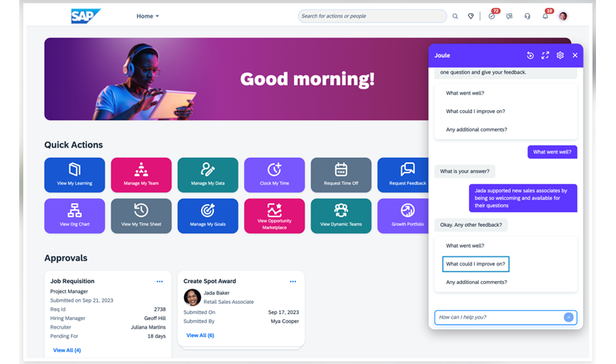This screenshot has height=364, width=616.
Task: Click the Req Id value 2738
Action: point(160,309)
